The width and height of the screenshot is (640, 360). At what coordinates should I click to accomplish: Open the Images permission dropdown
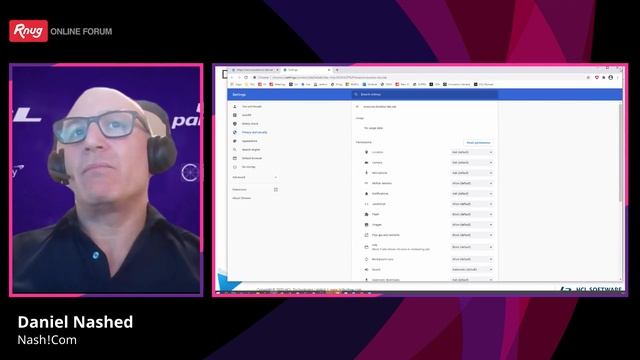tap(472, 224)
